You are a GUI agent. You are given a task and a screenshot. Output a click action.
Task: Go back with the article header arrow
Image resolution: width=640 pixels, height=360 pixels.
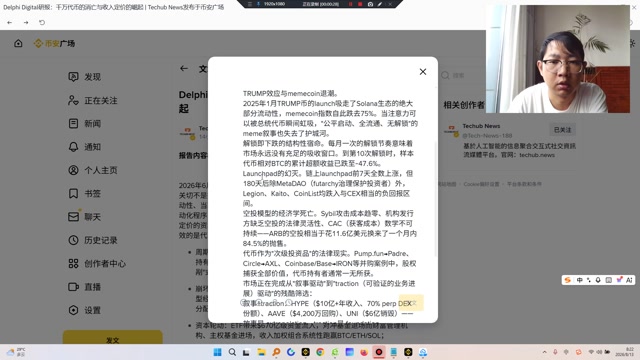(184, 69)
